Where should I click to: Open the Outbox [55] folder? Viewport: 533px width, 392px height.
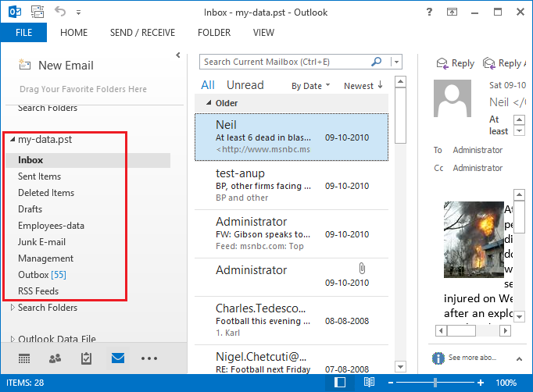pos(41,274)
